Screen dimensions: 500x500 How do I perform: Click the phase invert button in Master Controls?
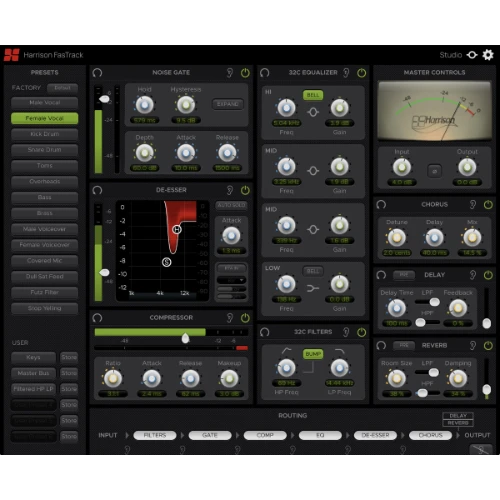click(434, 171)
